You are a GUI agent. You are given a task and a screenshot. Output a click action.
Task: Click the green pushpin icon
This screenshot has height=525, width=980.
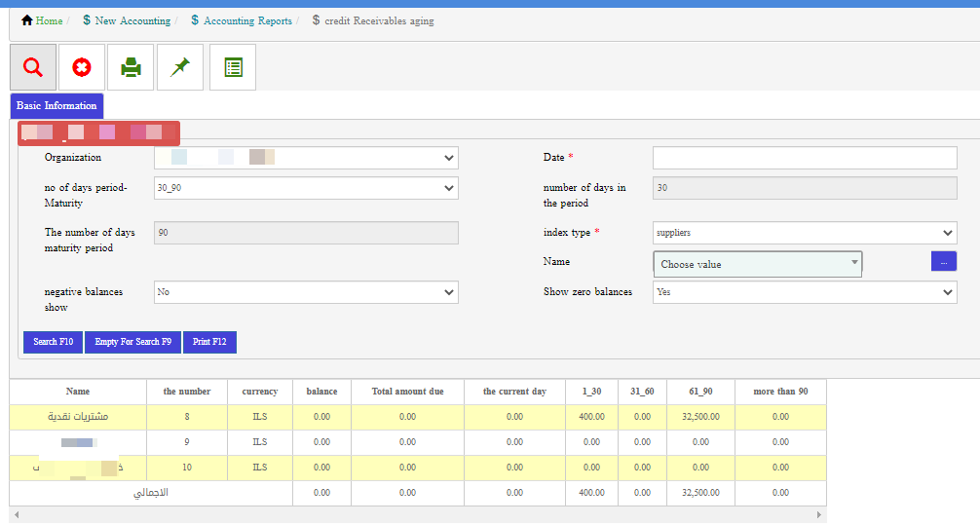point(180,67)
